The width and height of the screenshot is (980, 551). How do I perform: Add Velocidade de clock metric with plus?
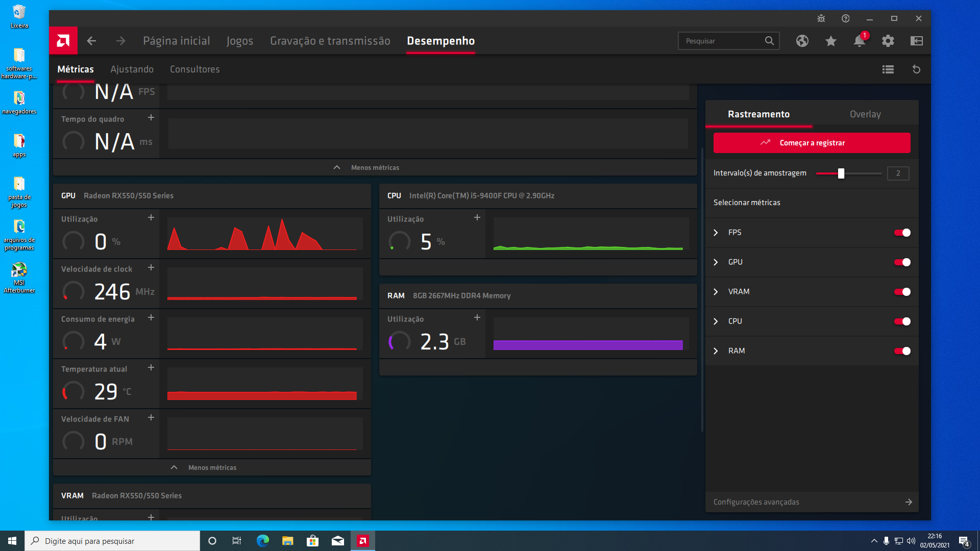[151, 268]
